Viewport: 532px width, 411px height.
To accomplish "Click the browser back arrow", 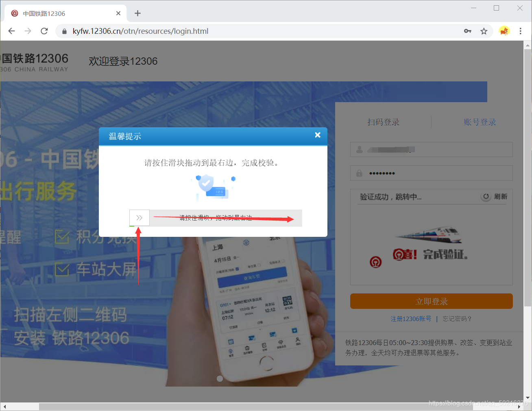I will [11, 31].
